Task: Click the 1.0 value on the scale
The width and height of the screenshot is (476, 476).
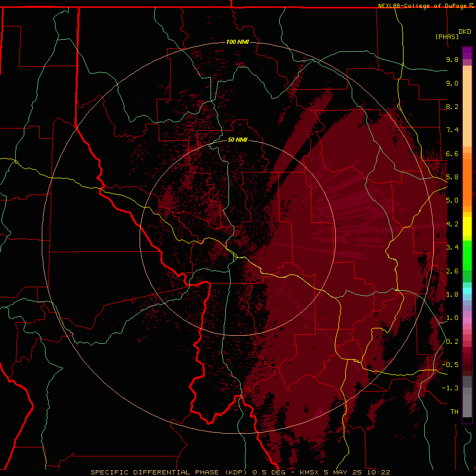Action: (452, 318)
